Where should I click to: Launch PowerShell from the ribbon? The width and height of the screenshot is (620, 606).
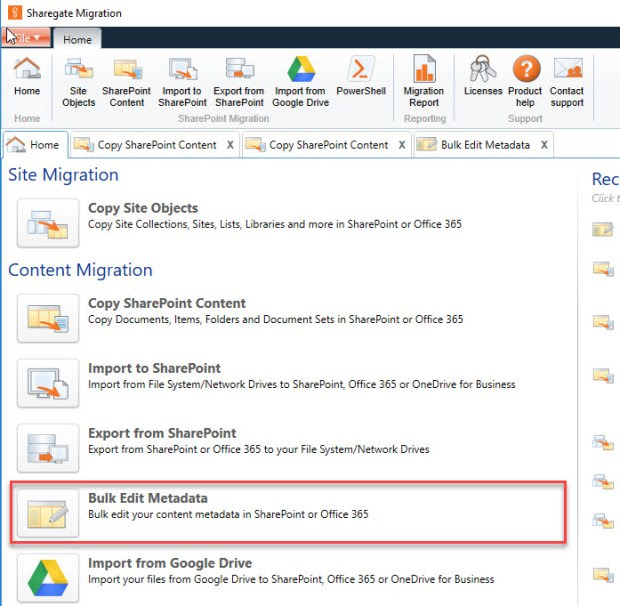coord(361,77)
